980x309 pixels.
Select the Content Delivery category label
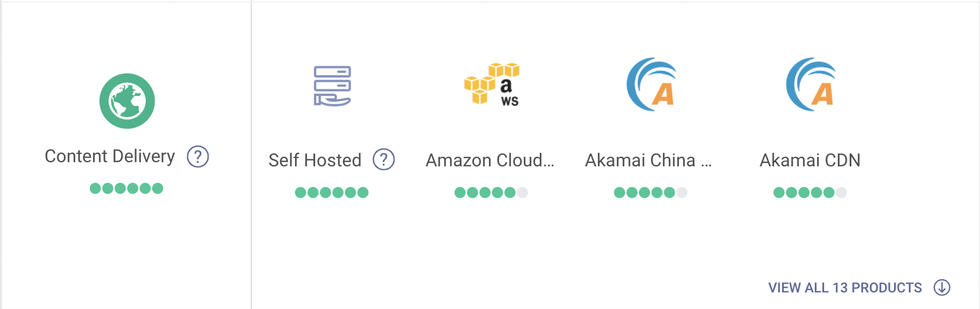(x=110, y=156)
